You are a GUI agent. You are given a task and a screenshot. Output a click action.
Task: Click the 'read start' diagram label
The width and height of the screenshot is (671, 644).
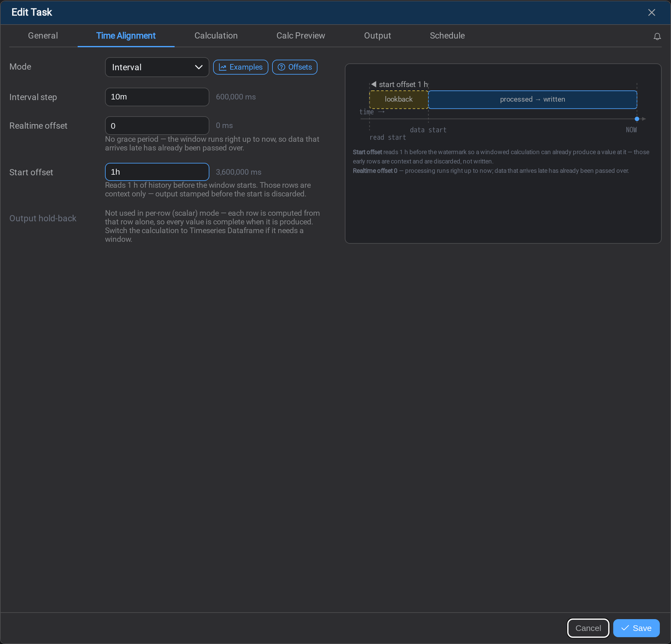388,137
